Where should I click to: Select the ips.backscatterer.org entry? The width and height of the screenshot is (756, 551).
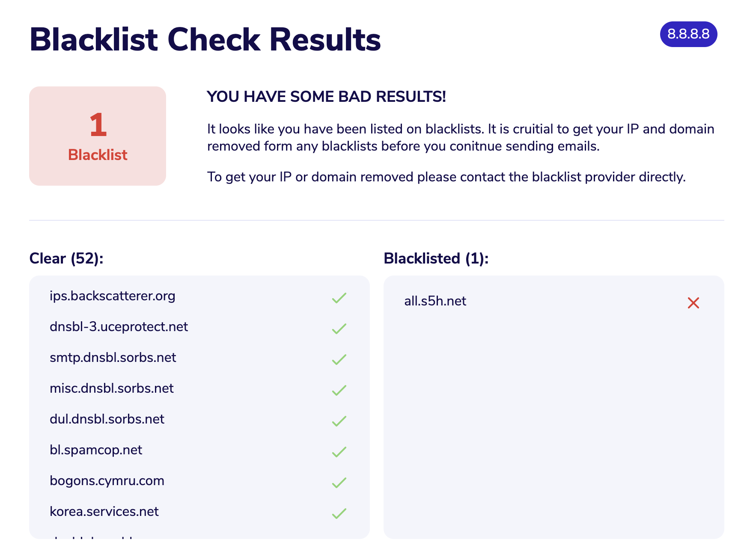tap(113, 296)
